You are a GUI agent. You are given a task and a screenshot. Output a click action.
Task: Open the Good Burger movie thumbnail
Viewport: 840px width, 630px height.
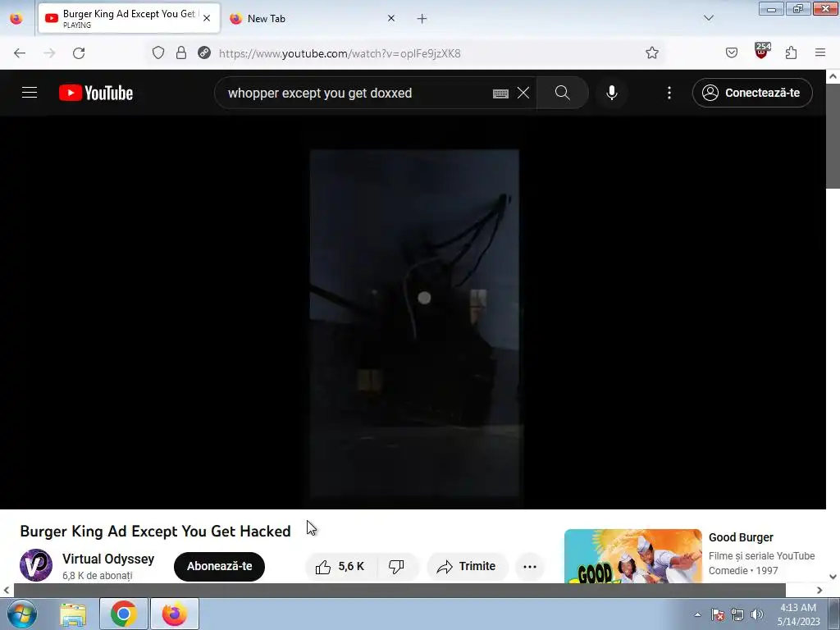click(632, 556)
